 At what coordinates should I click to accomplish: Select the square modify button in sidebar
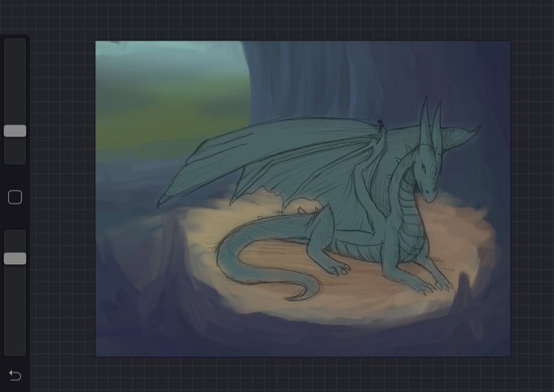pyautogui.click(x=15, y=197)
